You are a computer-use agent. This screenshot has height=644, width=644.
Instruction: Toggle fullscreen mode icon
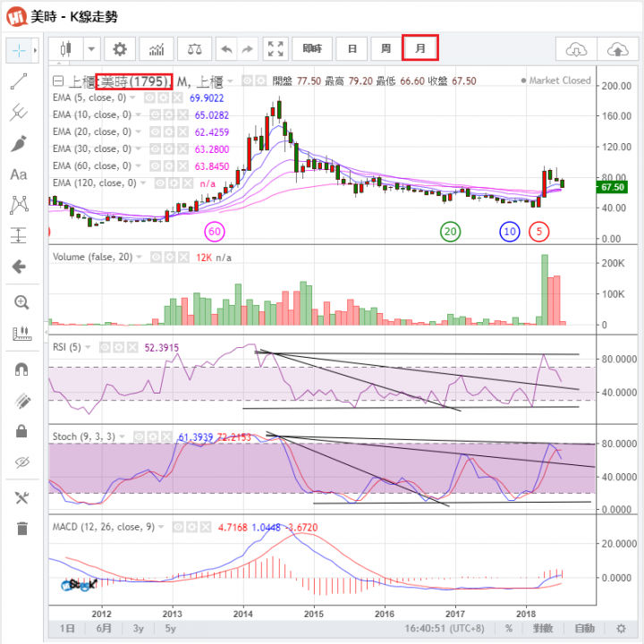point(275,49)
